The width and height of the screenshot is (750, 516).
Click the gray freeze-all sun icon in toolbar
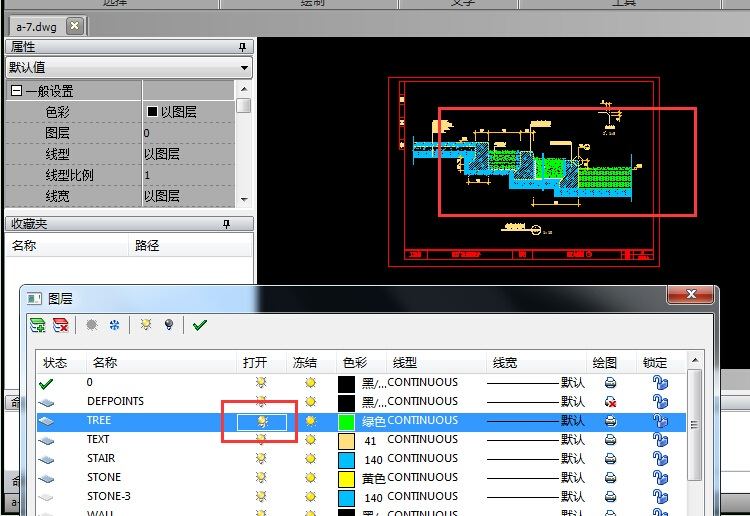(91, 325)
